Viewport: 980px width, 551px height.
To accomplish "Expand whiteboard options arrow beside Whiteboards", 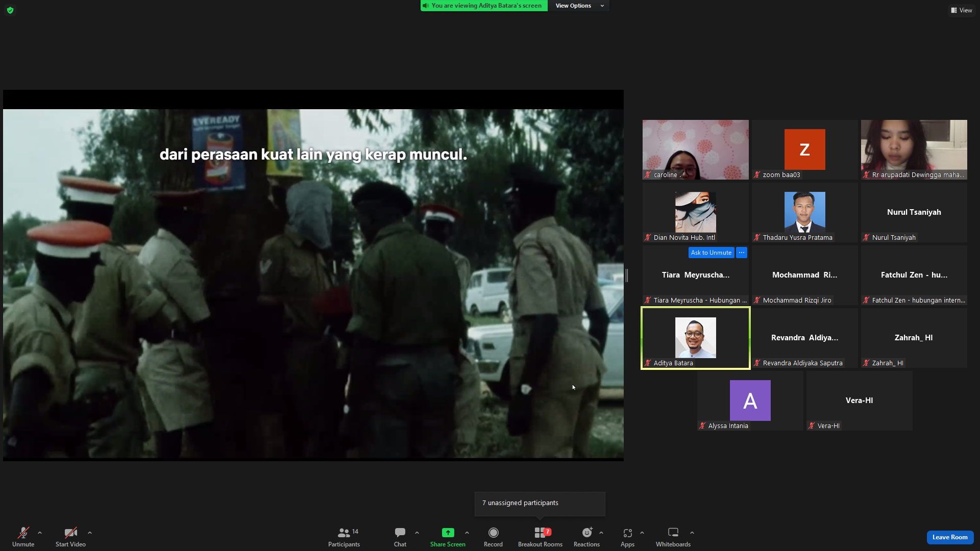I will pos(692,533).
